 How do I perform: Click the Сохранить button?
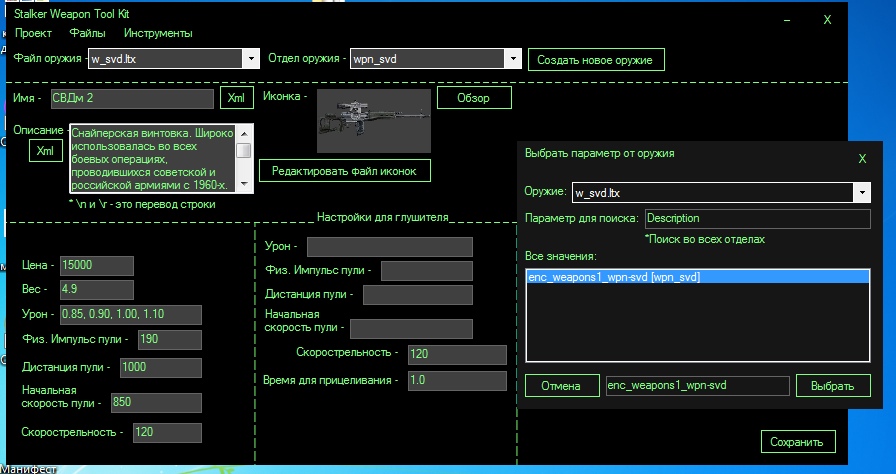(x=798, y=441)
